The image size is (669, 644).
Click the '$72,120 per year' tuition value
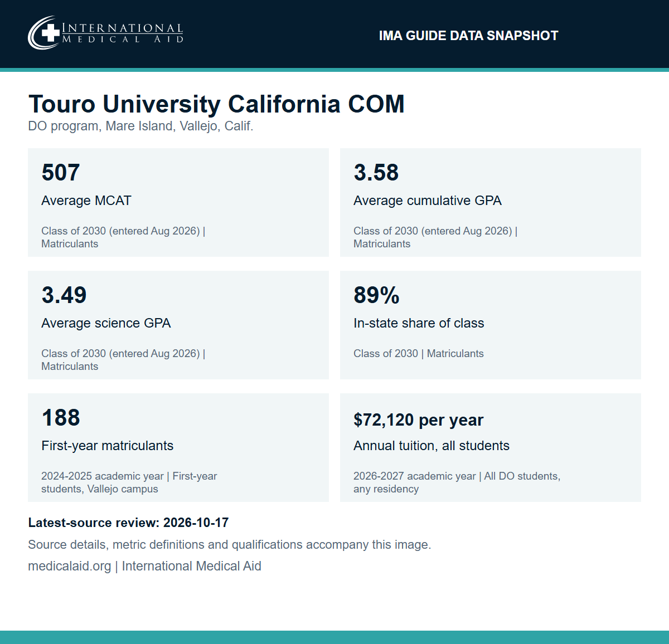click(419, 420)
